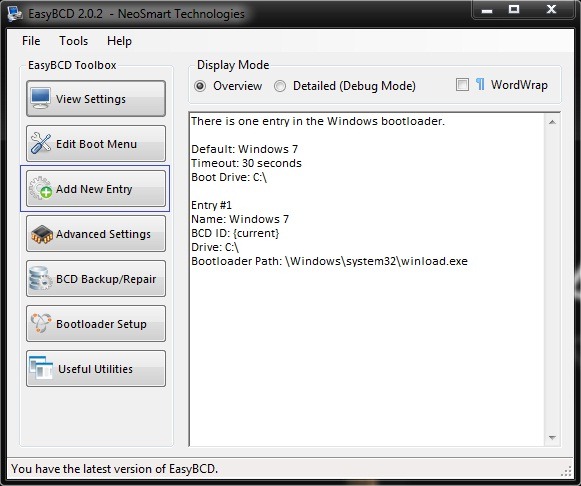Close the EasyBCD window
The image size is (581, 486).
[x=551, y=9]
